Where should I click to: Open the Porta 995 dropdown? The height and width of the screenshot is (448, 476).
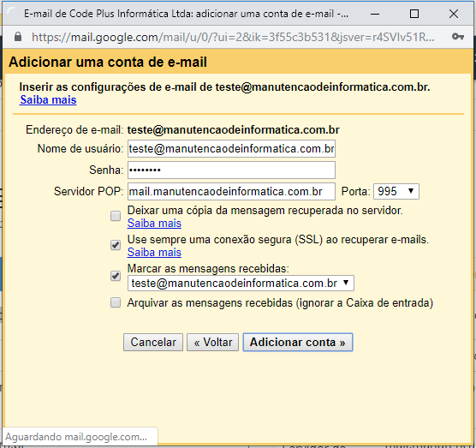point(396,191)
